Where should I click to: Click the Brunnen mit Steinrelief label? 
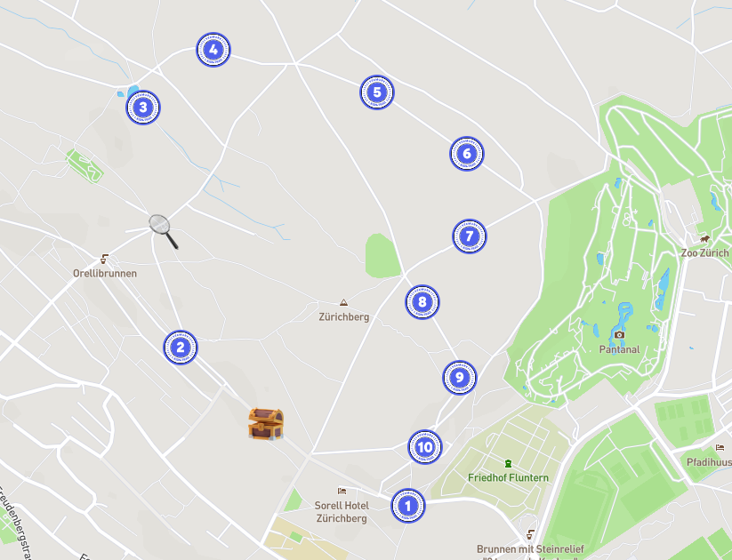530,548
